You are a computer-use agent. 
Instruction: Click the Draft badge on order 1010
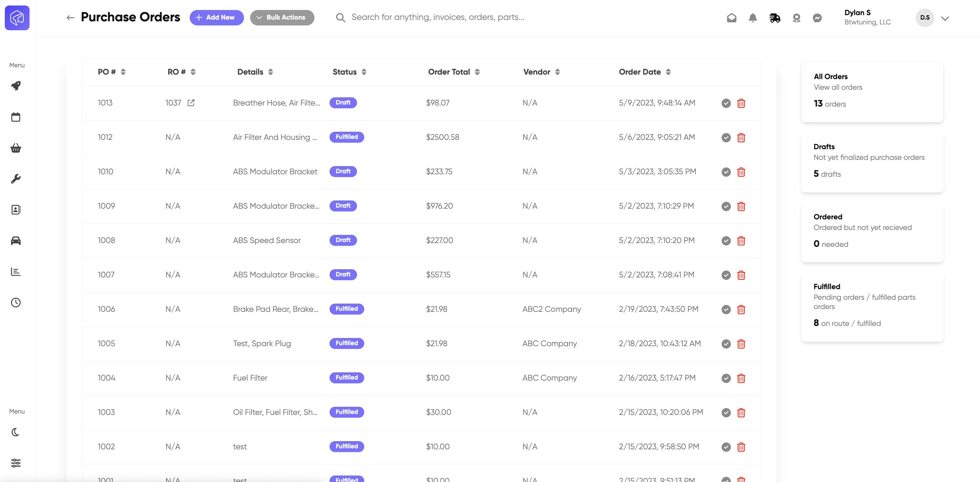[343, 171]
